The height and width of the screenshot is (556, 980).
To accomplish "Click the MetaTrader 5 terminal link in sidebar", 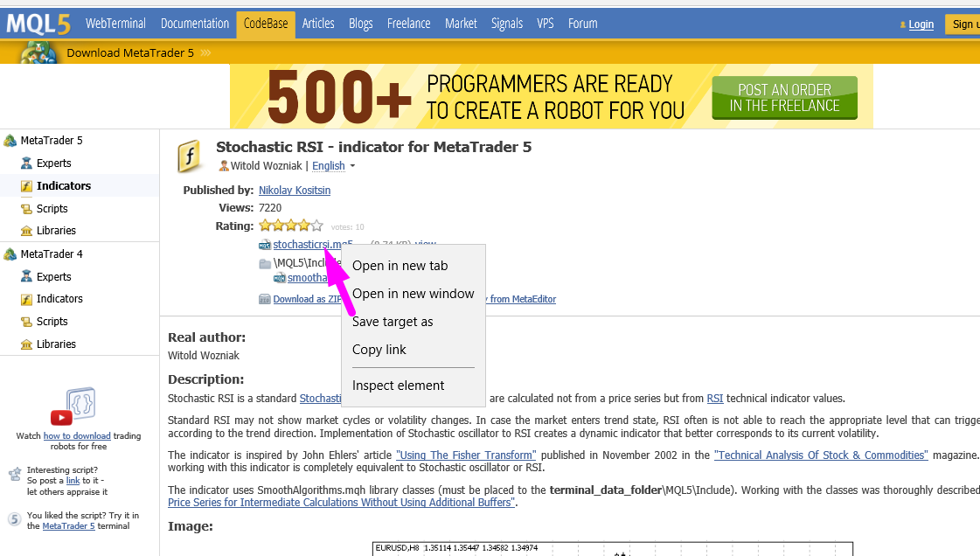I will click(x=69, y=526).
